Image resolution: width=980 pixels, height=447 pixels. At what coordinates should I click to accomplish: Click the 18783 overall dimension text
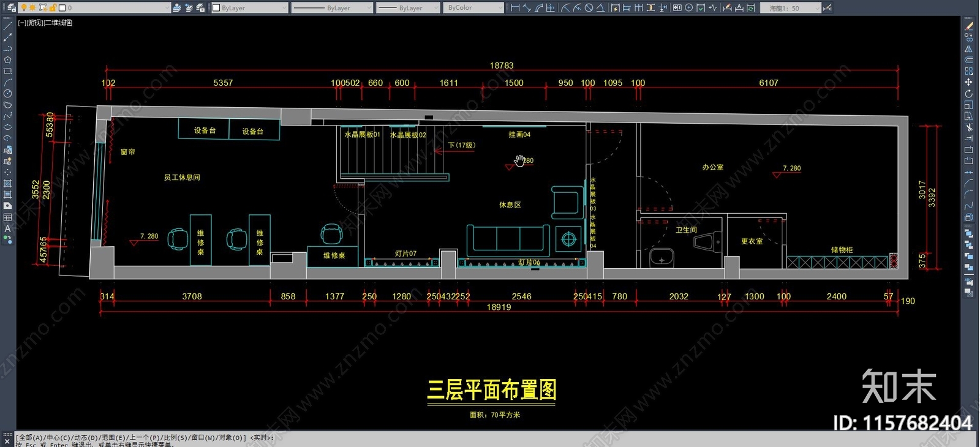point(502,66)
